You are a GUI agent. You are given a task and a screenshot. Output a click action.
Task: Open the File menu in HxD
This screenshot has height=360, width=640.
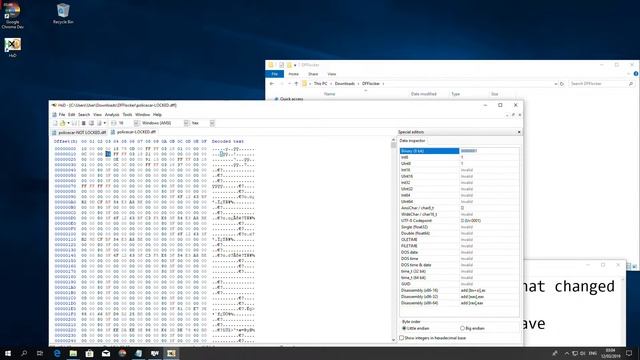coord(62,115)
